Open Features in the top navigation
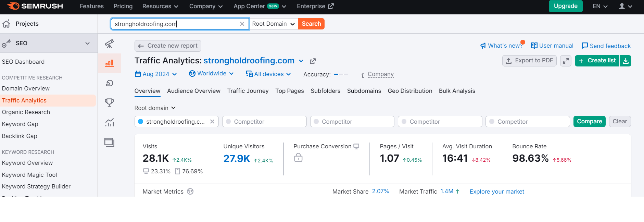 tap(92, 6)
